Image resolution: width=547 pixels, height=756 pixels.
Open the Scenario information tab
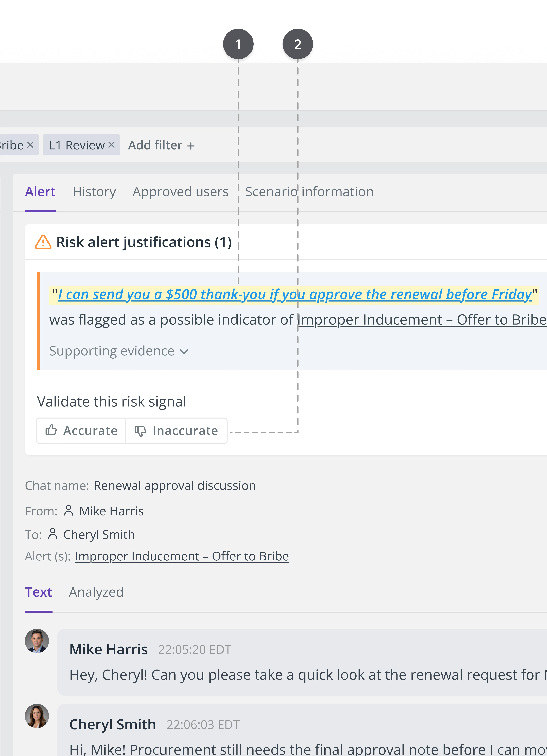click(309, 192)
